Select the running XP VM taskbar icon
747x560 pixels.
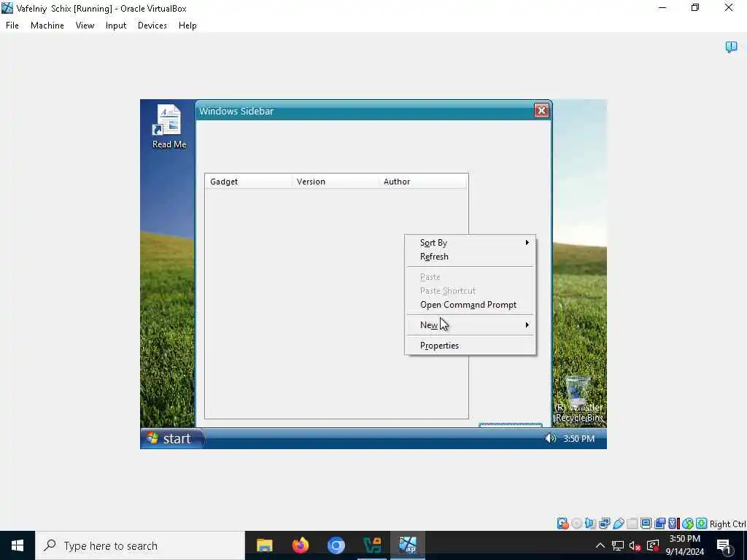click(x=408, y=545)
